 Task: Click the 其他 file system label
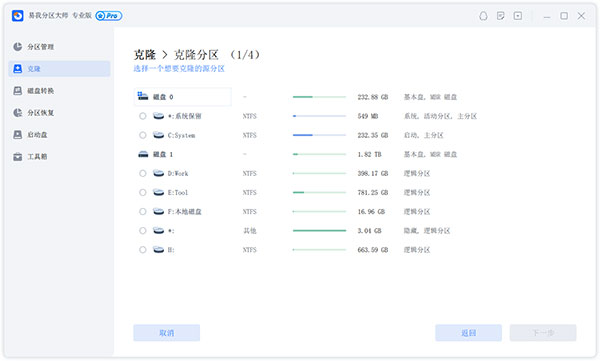249,231
